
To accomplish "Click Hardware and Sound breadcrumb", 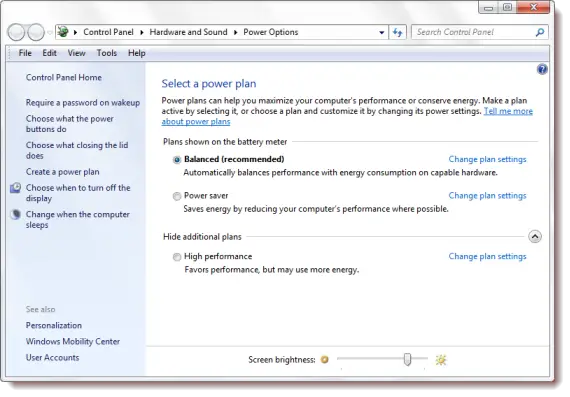I will 188,32.
